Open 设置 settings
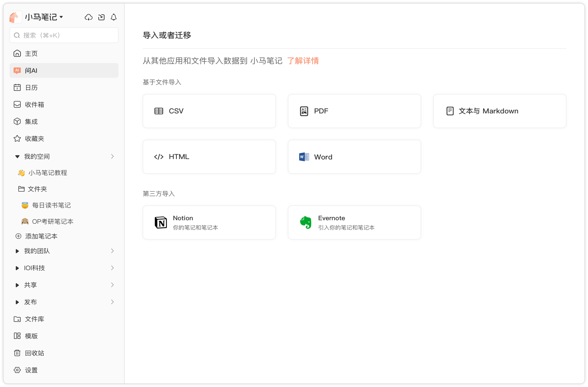This screenshot has width=588, height=387. tap(31, 370)
